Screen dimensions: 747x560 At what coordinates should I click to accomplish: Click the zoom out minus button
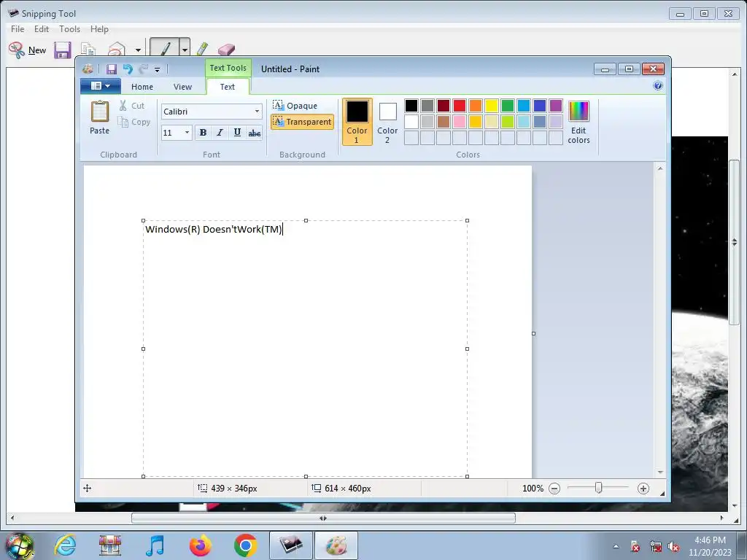coord(554,488)
